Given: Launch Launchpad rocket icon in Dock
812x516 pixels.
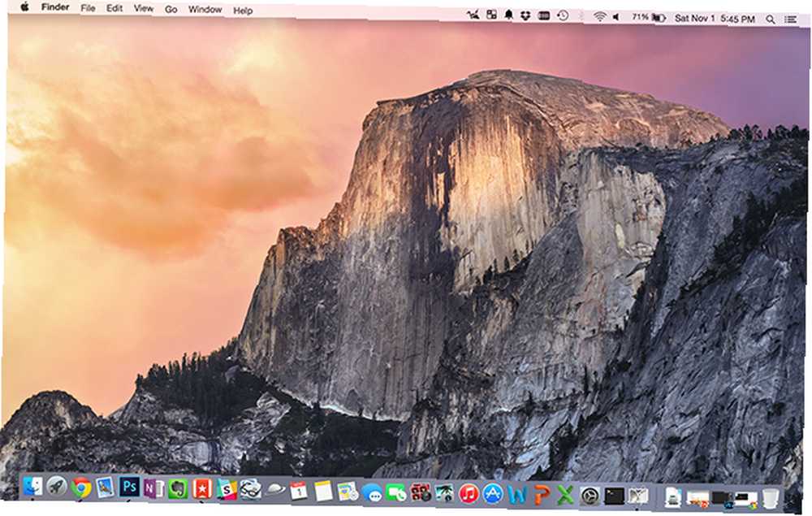Looking at the screenshot, I should point(57,487).
